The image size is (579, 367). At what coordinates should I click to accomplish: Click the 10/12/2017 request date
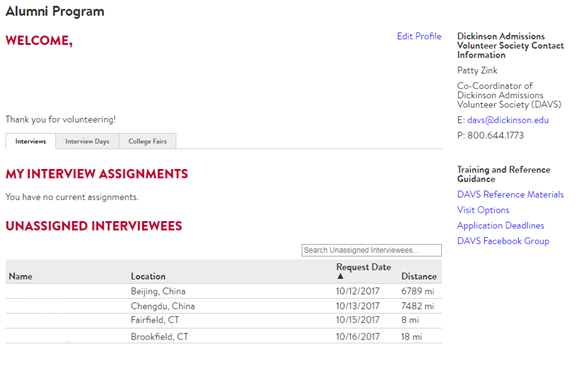[357, 291]
